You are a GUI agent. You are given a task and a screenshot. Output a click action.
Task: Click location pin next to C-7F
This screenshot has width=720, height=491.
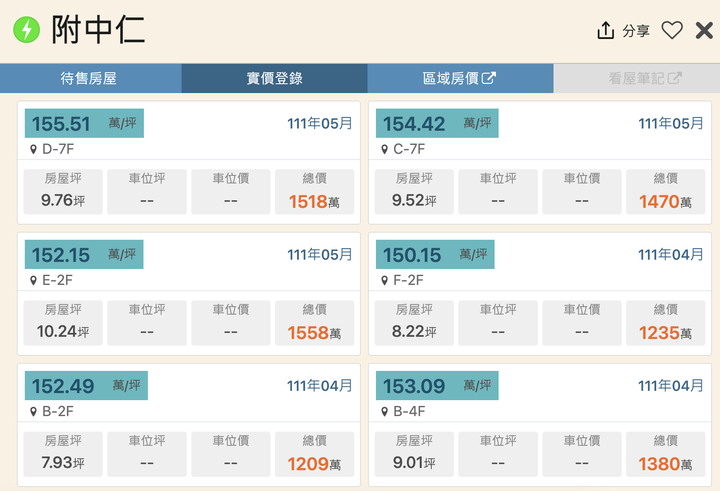384,149
